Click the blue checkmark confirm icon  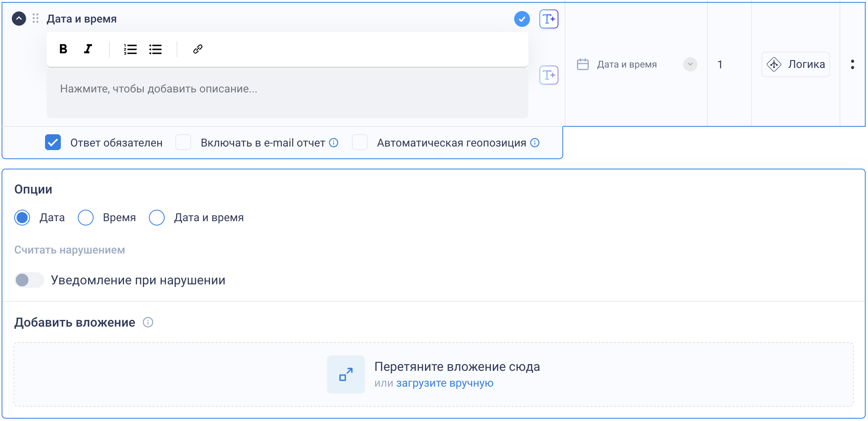(x=522, y=19)
